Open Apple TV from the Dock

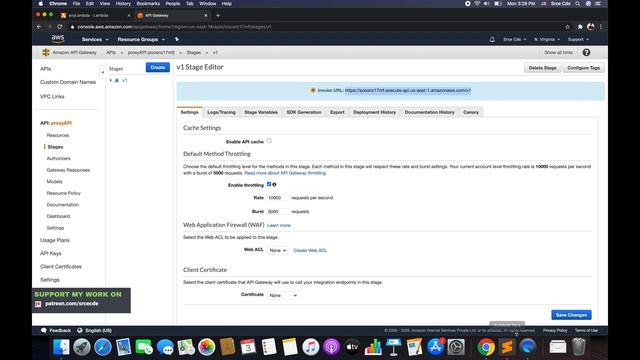352,347
